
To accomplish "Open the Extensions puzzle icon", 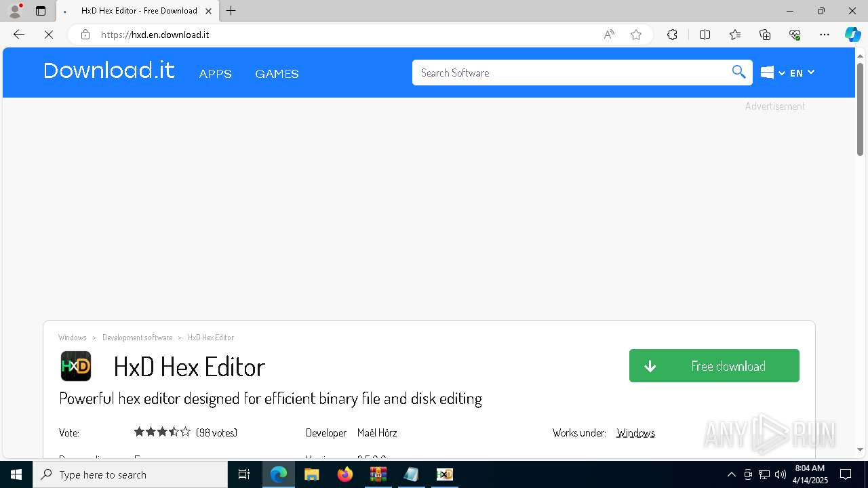I will pyautogui.click(x=672, y=35).
